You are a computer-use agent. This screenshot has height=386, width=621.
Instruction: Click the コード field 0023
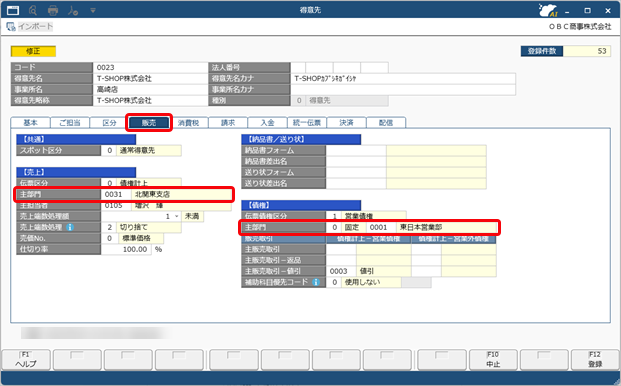pyautogui.click(x=150, y=67)
